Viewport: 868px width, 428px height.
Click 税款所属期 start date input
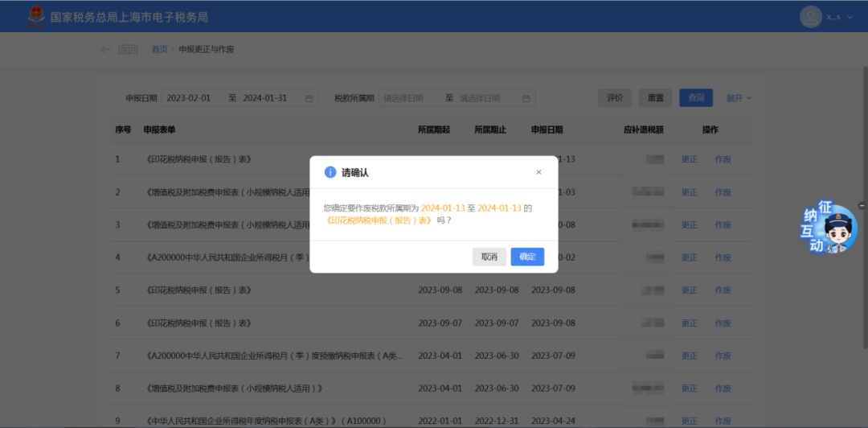pyautogui.click(x=407, y=98)
